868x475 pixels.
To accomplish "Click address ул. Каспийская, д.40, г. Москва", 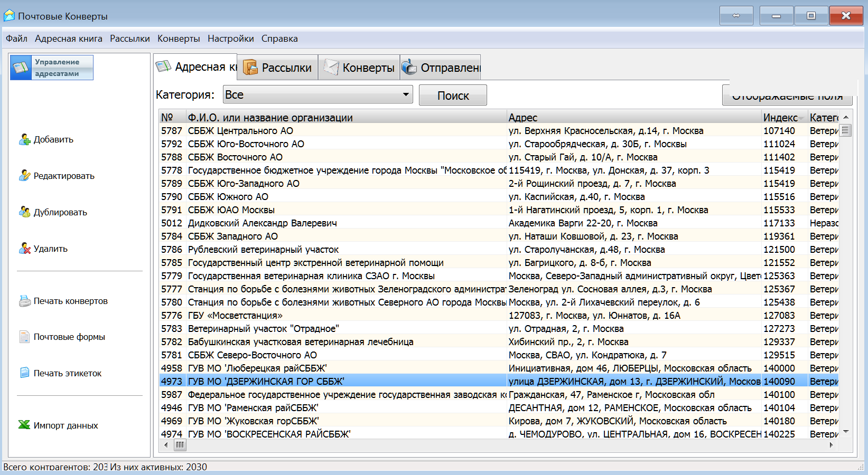I will (576, 196).
